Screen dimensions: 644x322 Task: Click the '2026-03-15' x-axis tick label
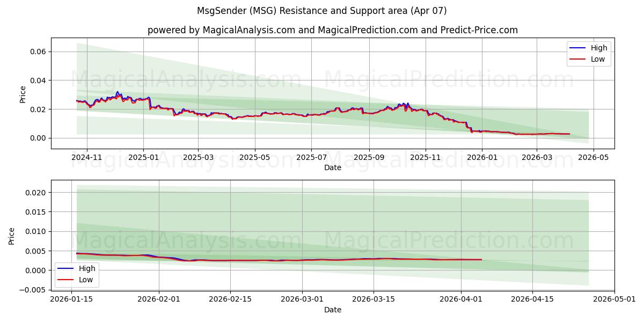[374, 299]
